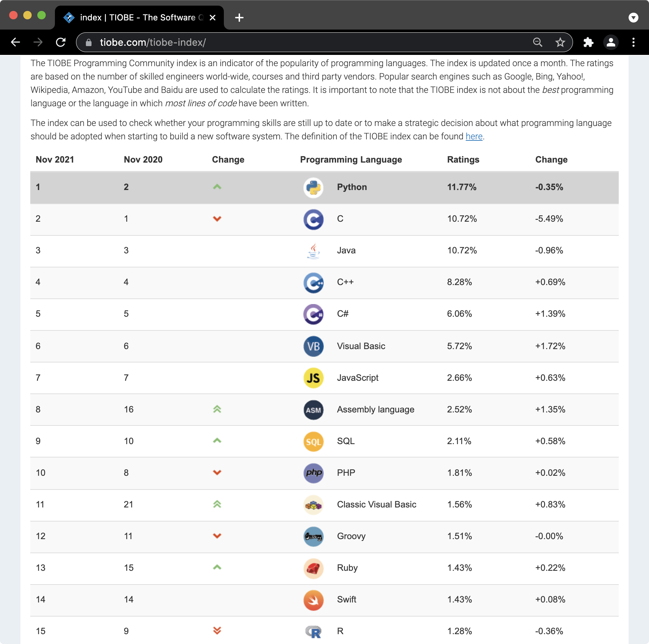Follow the 'here' definition link

[474, 137]
